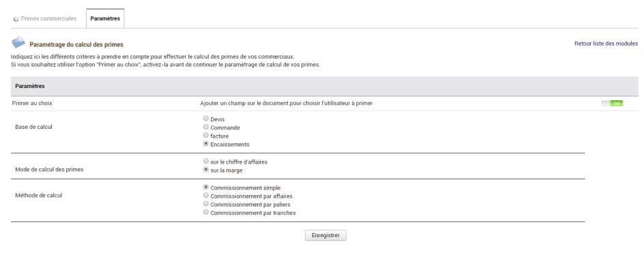Choose sur le chiffre d'affaires mode
This screenshot has height=259, width=644.
click(206, 162)
